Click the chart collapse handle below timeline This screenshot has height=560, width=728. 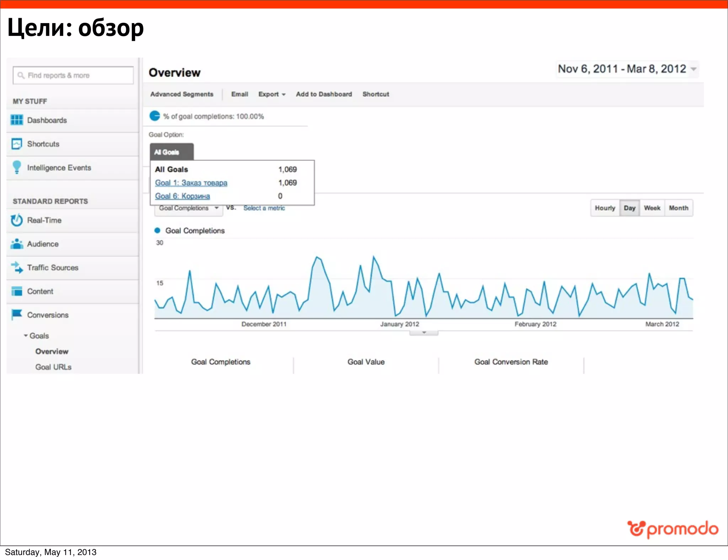coord(424,333)
